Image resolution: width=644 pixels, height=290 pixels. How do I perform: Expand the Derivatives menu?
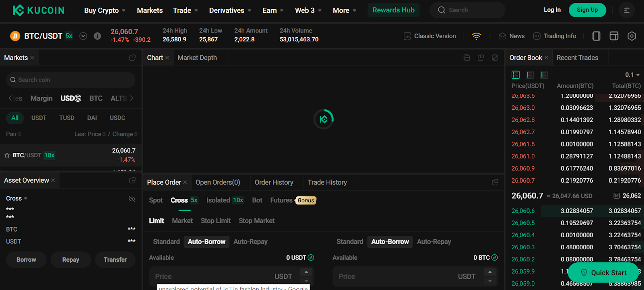click(x=230, y=10)
